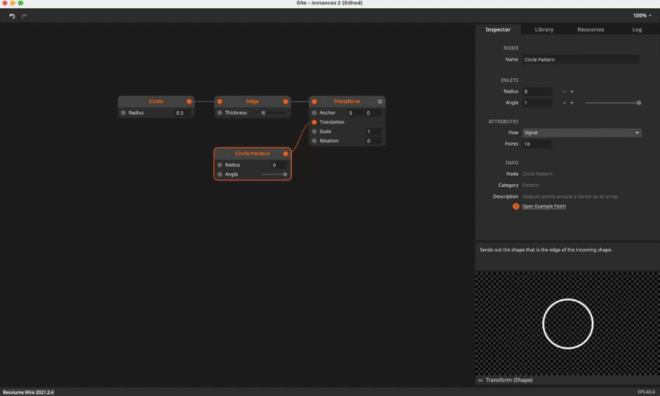Click the Edge Thickness inlet dot

[x=220, y=113]
